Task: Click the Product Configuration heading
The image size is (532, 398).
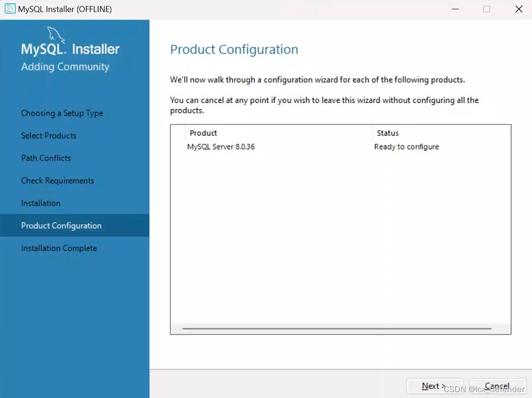Action: pyautogui.click(x=234, y=49)
